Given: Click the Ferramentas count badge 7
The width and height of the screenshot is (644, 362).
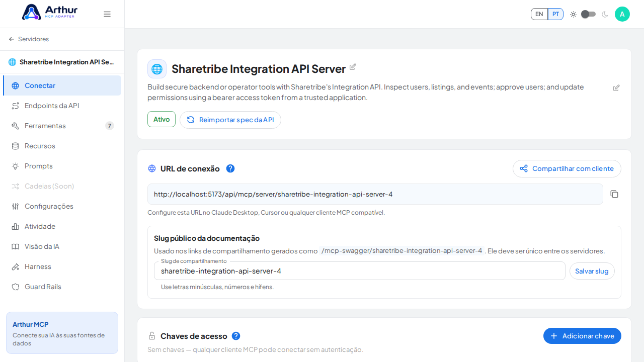Looking at the screenshot, I should coord(110,126).
